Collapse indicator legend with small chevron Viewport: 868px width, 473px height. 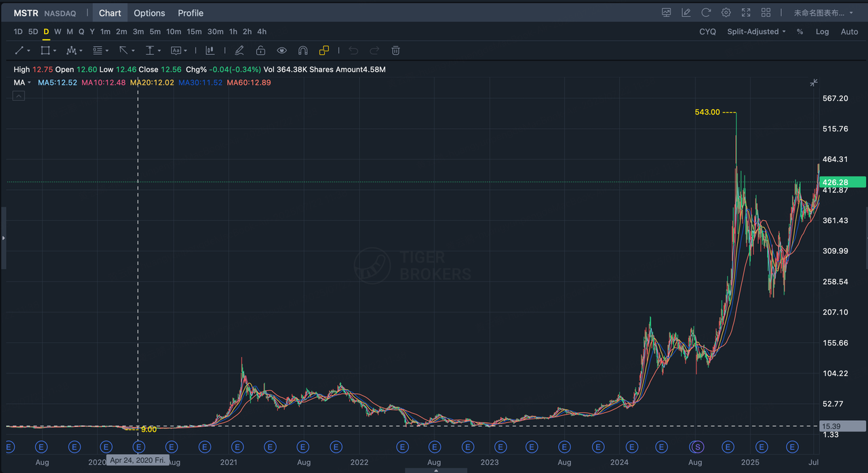(18, 96)
